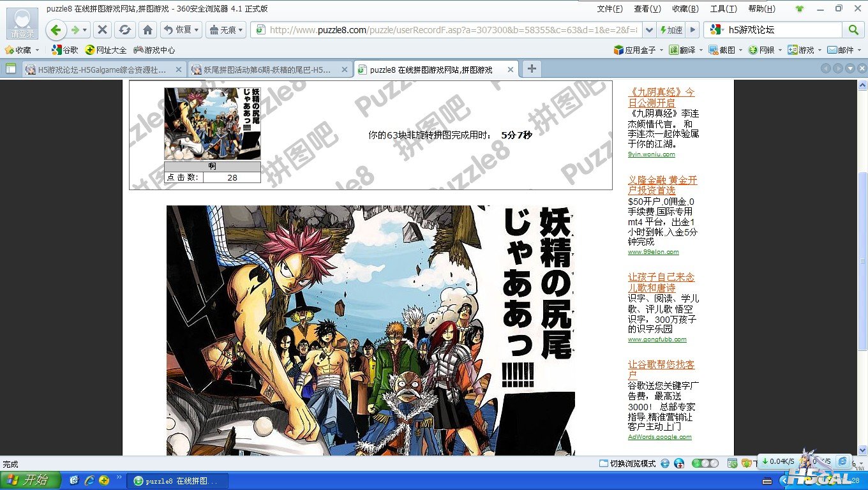Screen dimensions: 868x490
Task: Go back to the previous page
Action: 56,30
